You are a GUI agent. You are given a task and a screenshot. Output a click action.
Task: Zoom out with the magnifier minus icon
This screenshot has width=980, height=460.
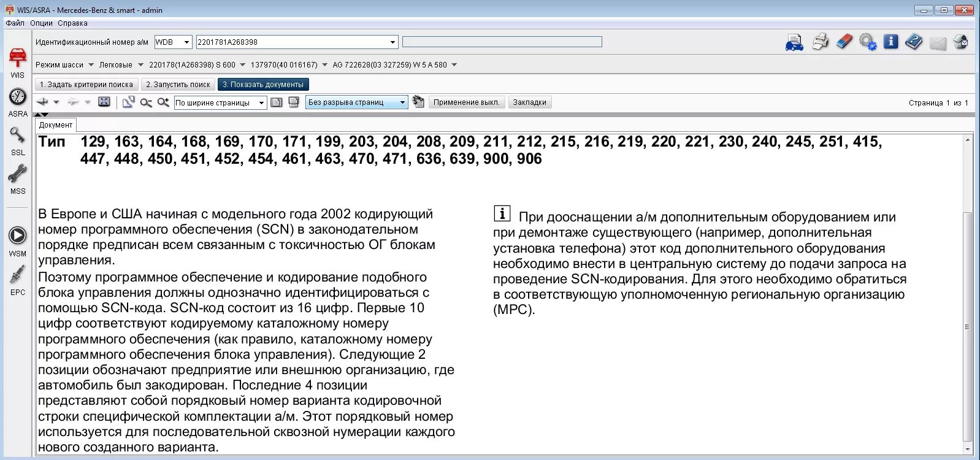click(146, 102)
